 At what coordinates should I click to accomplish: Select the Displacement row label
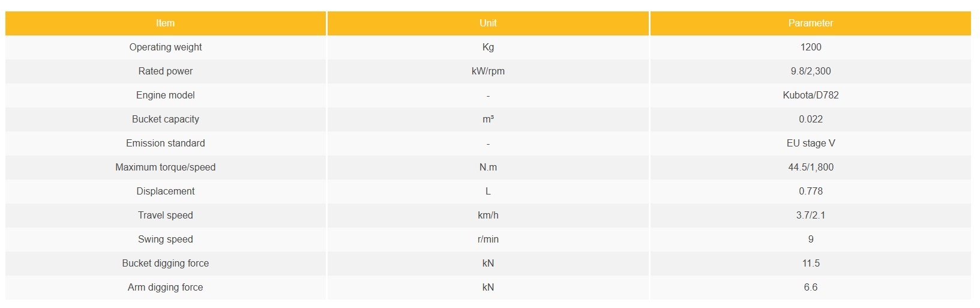click(166, 192)
